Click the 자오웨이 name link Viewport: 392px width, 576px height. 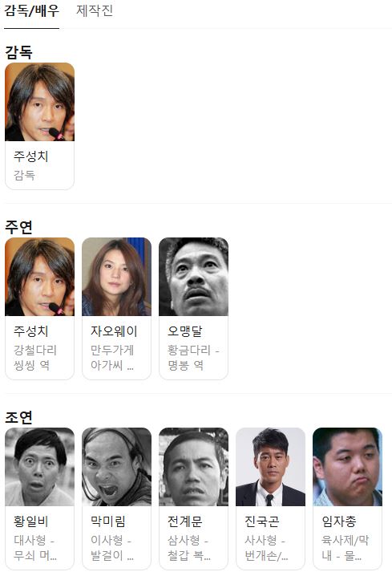[x=114, y=331]
